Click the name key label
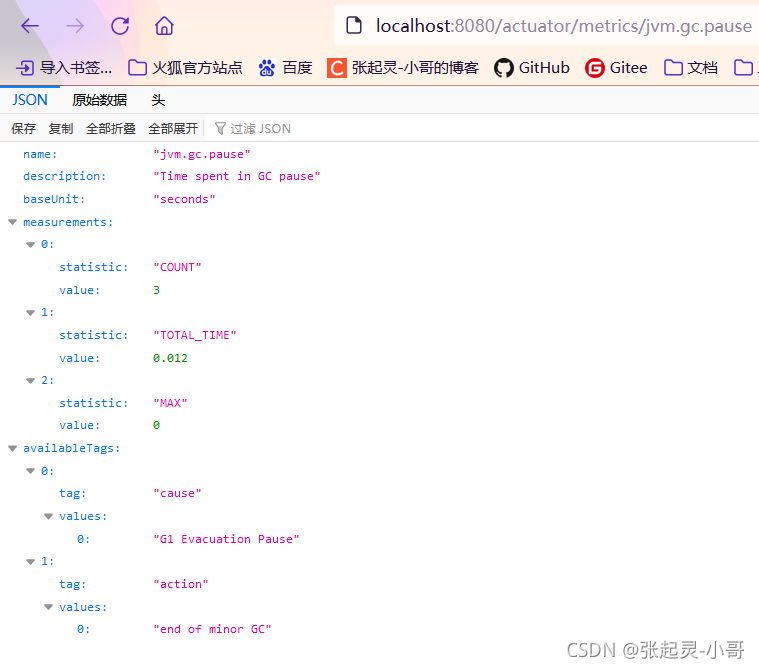 pos(40,154)
